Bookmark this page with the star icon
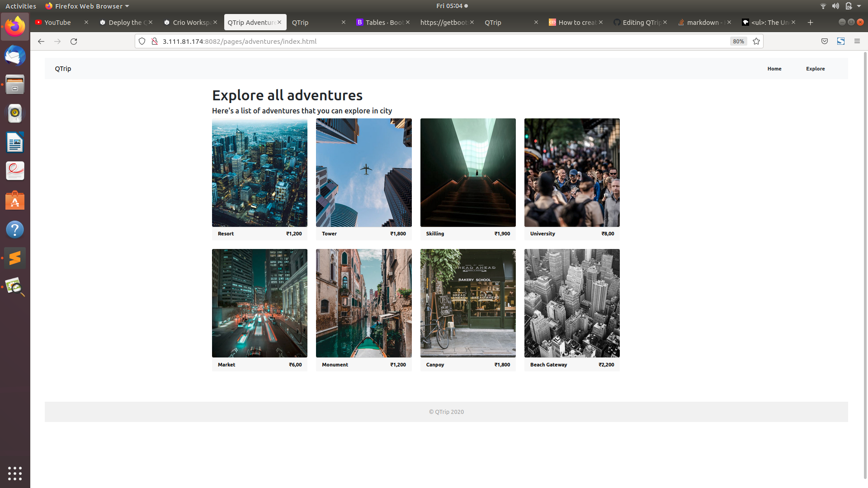Viewport: 868px width, 488px height. [x=756, y=41]
